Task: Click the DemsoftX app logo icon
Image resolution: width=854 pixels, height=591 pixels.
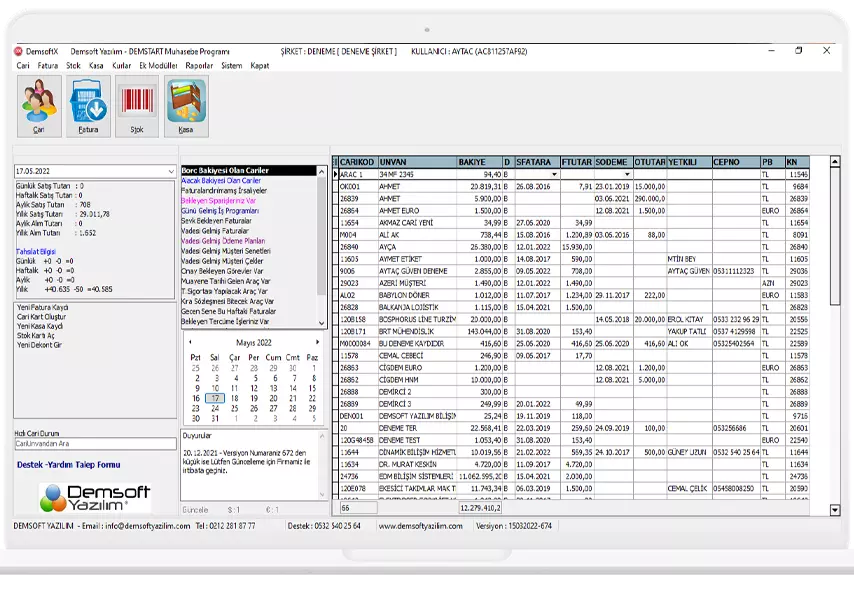Action: [18, 51]
